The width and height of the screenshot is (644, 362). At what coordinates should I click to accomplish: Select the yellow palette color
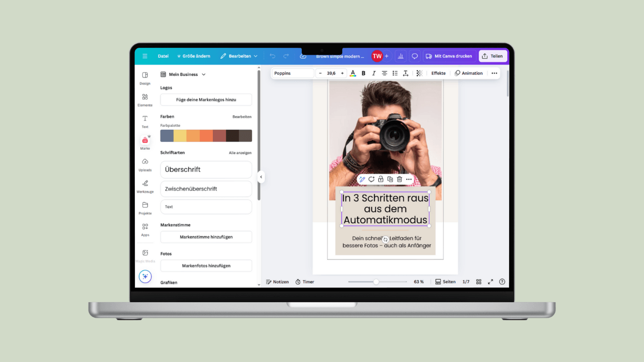pos(180,136)
